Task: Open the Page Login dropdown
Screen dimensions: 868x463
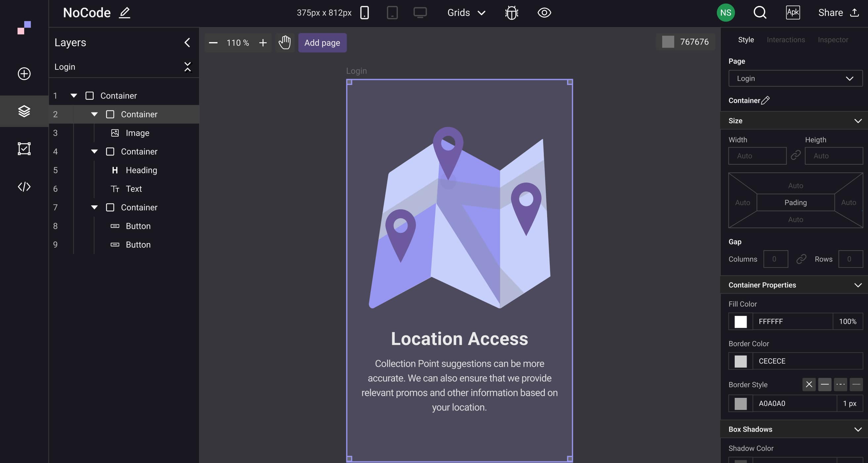Action: [795, 78]
